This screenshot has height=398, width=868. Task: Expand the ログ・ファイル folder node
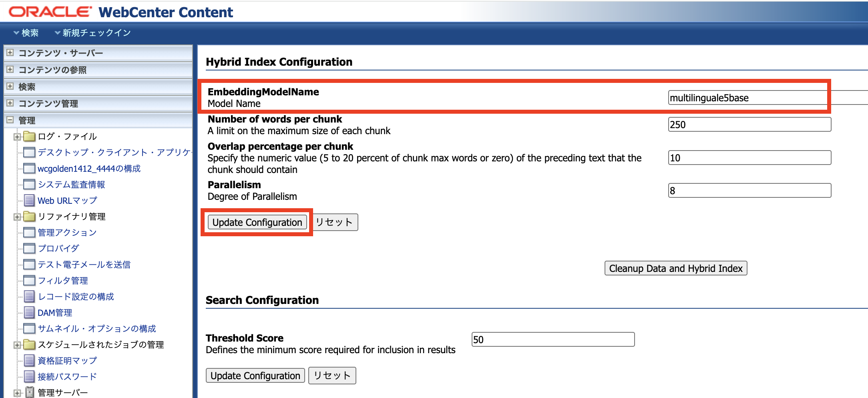[x=17, y=137]
